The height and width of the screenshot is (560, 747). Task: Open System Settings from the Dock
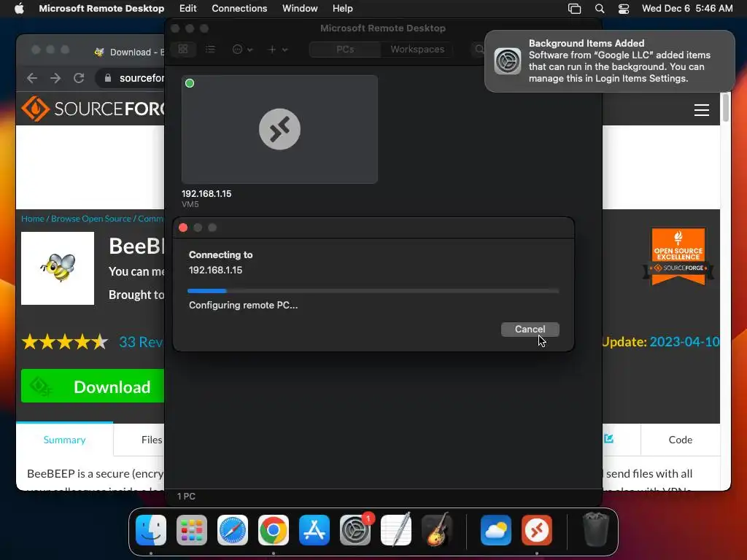tap(355, 530)
